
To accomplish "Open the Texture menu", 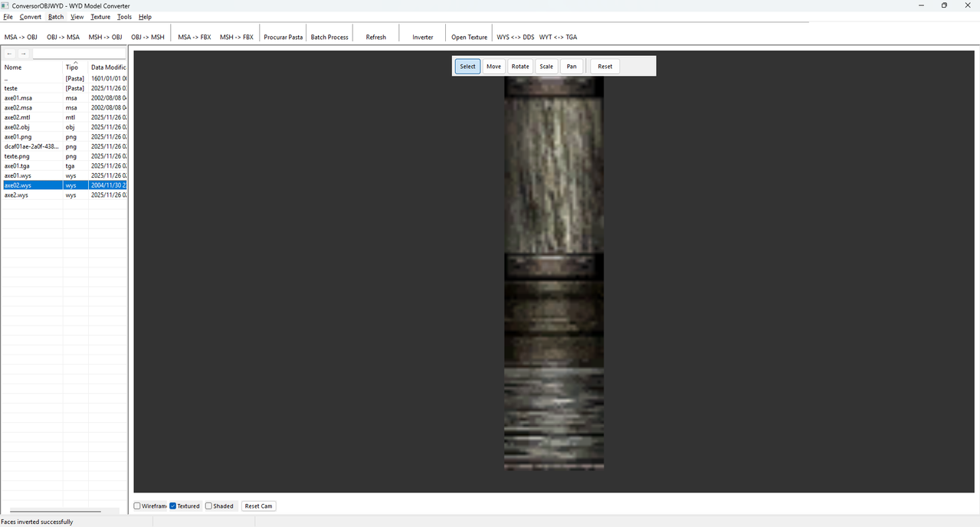I will [x=100, y=17].
